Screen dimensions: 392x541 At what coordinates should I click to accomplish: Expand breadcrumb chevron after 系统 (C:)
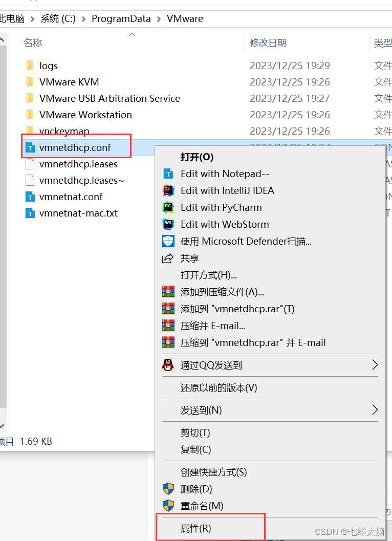coord(83,19)
